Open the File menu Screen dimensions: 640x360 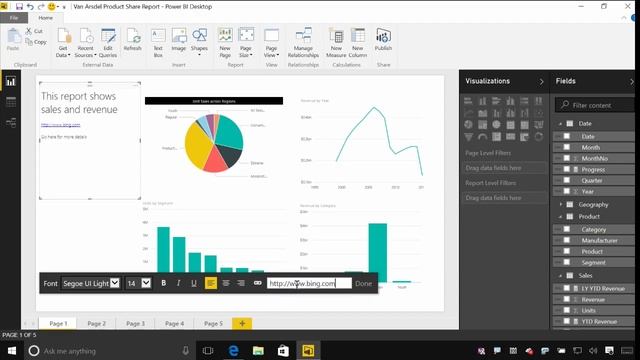(14, 18)
